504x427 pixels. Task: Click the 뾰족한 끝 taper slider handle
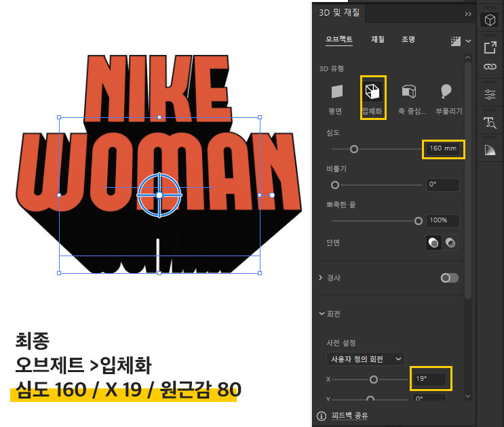coord(418,221)
